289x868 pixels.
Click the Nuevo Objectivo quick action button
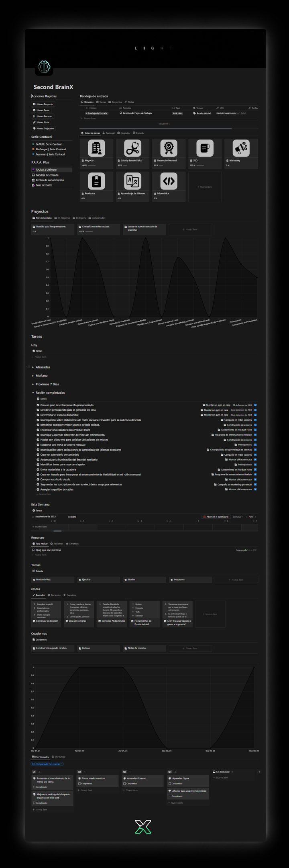coord(43,129)
